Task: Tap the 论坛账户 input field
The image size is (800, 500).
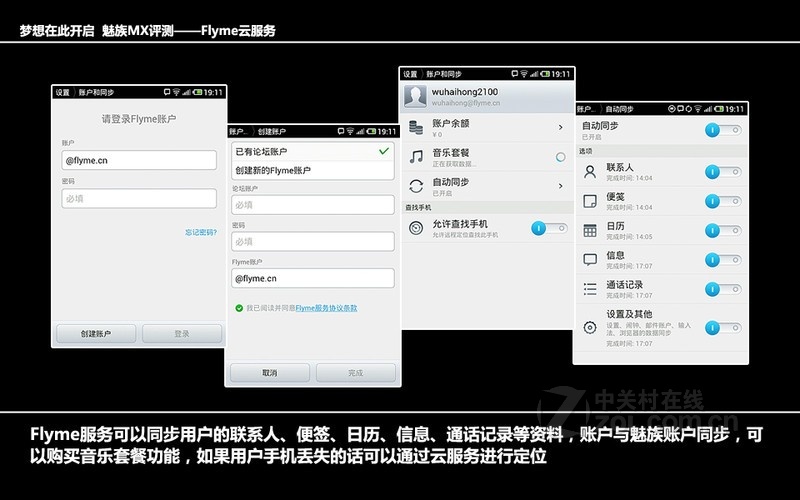Action: tap(313, 205)
